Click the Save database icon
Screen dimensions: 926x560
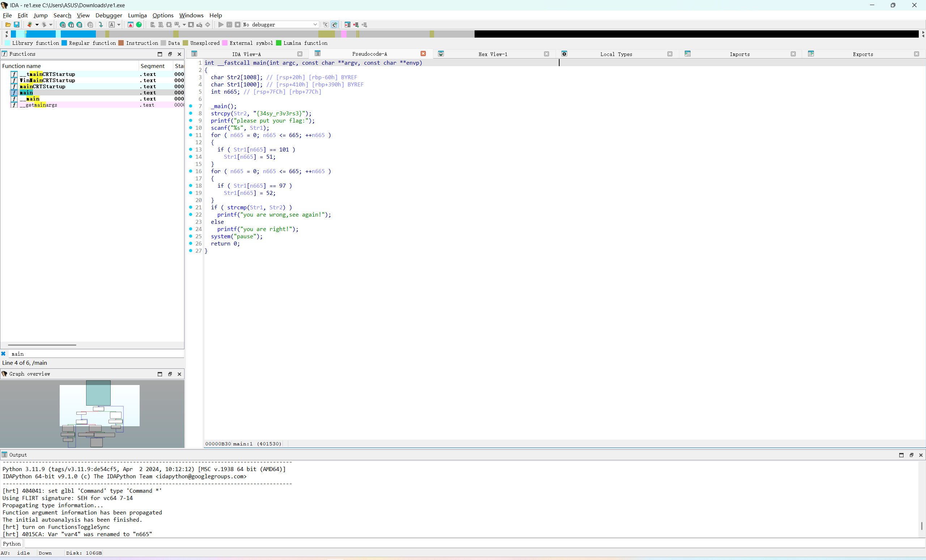[x=17, y=25]
